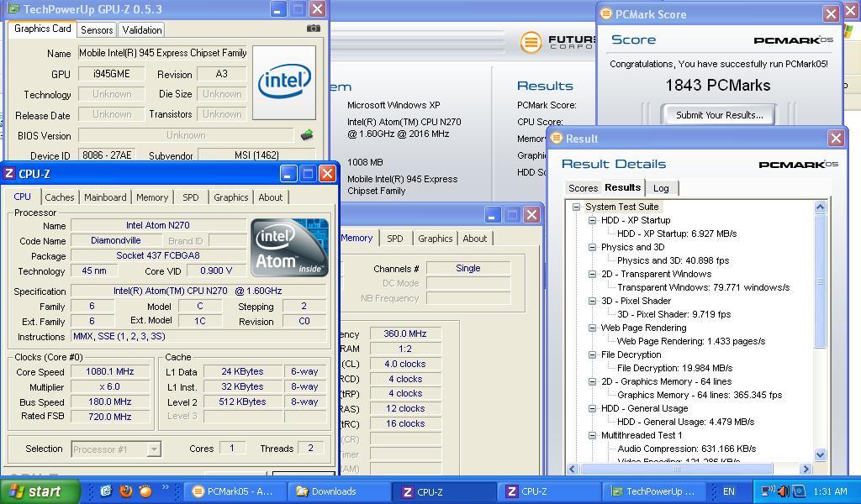Collapse the System Test Suite node
Viewport: 861px width, 504px height.
pyautogui.click(x=576, y=207)
